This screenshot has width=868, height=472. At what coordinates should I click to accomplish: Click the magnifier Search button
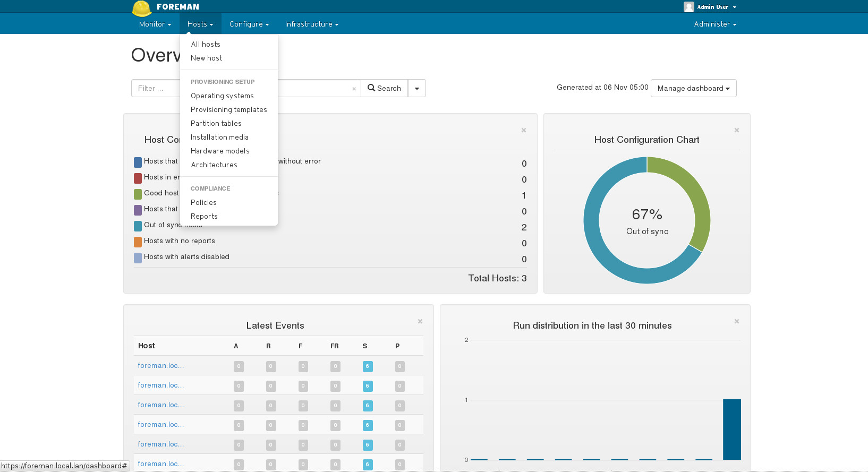(x=384, y=88)
